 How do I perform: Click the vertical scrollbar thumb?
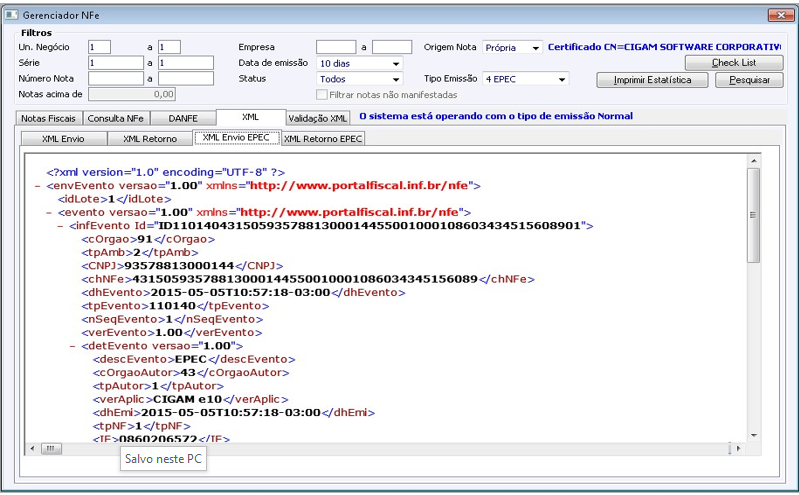754,216
